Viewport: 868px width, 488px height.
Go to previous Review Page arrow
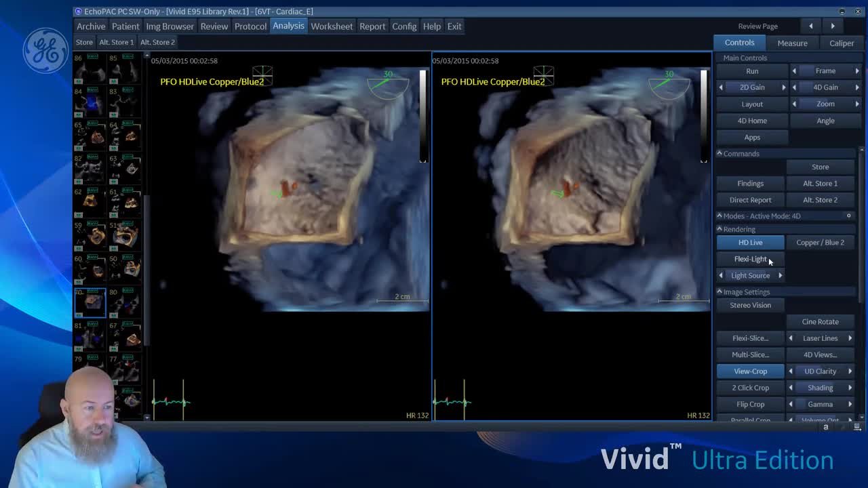pyautogui.click(x=810, y=26)
